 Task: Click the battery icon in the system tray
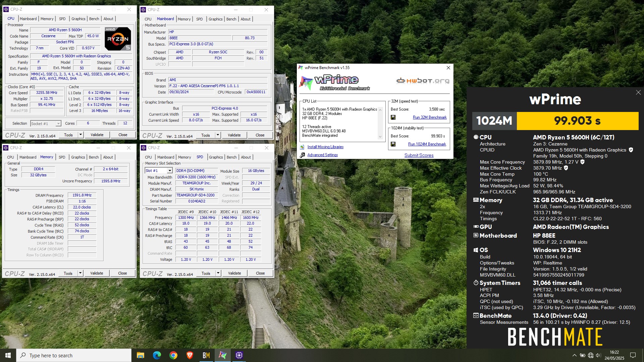(x=583, y=355)
